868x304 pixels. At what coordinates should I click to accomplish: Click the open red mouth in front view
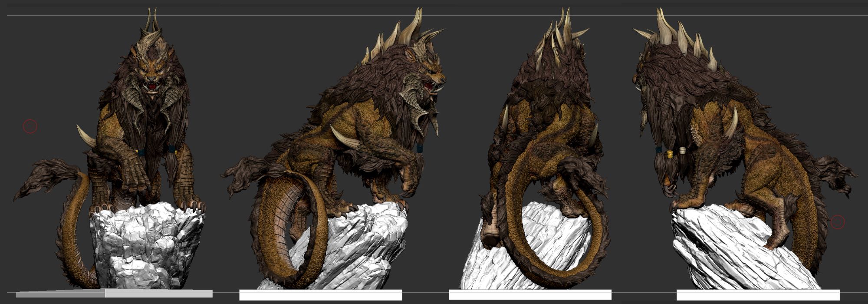[152, 87]
